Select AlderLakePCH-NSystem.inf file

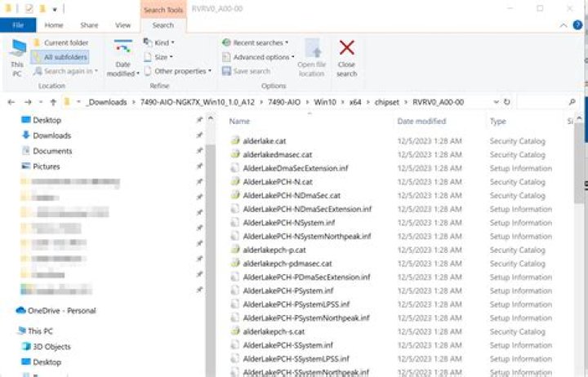[x=289, y=223]
